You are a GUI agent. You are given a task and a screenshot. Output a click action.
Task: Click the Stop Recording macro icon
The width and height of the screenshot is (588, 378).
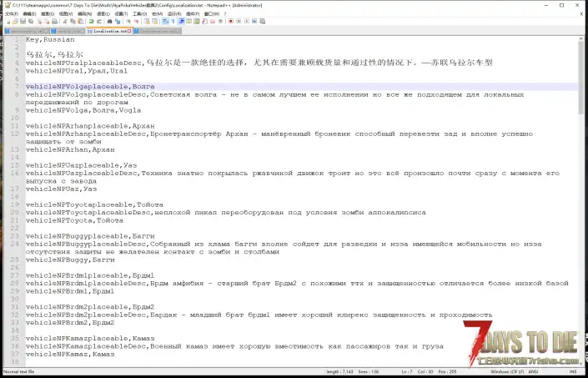point(239,22)
